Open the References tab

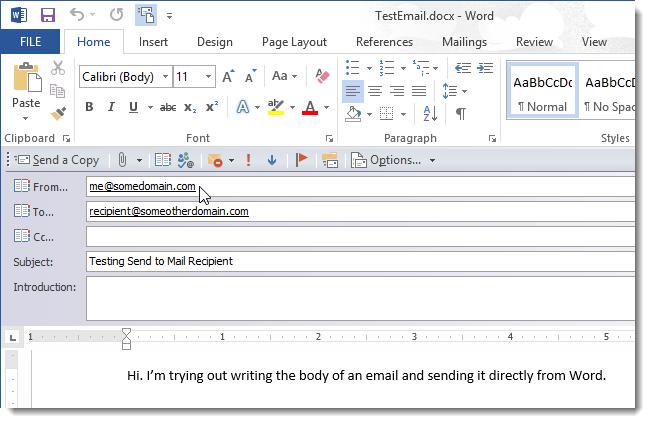point(384,42)
